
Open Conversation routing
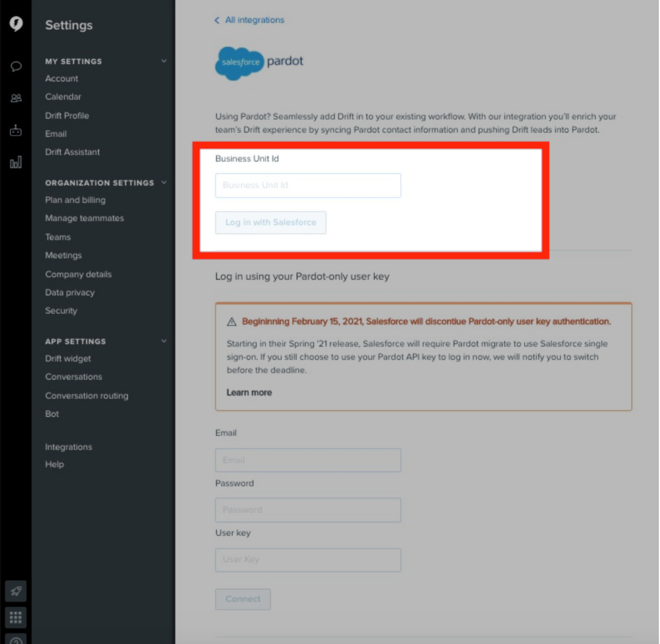(x=87, y=396)
